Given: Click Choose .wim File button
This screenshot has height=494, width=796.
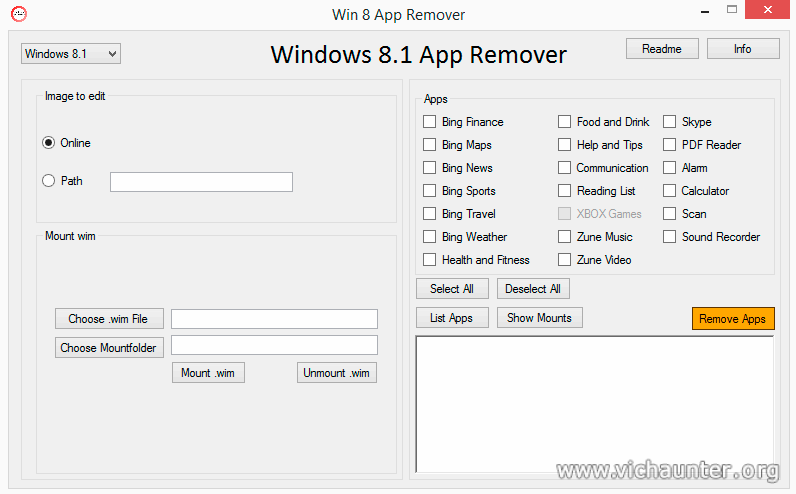Looking at the screenshot, I should tap(109, 319).
